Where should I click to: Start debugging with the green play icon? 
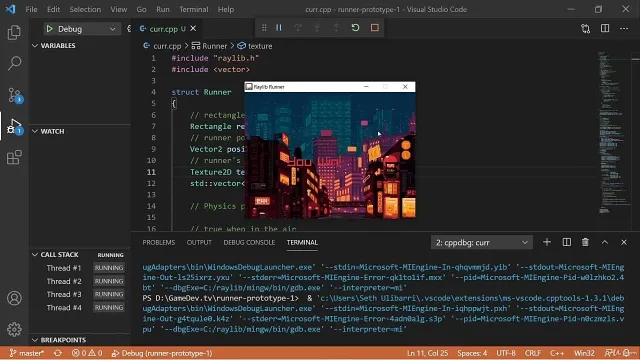49,29
